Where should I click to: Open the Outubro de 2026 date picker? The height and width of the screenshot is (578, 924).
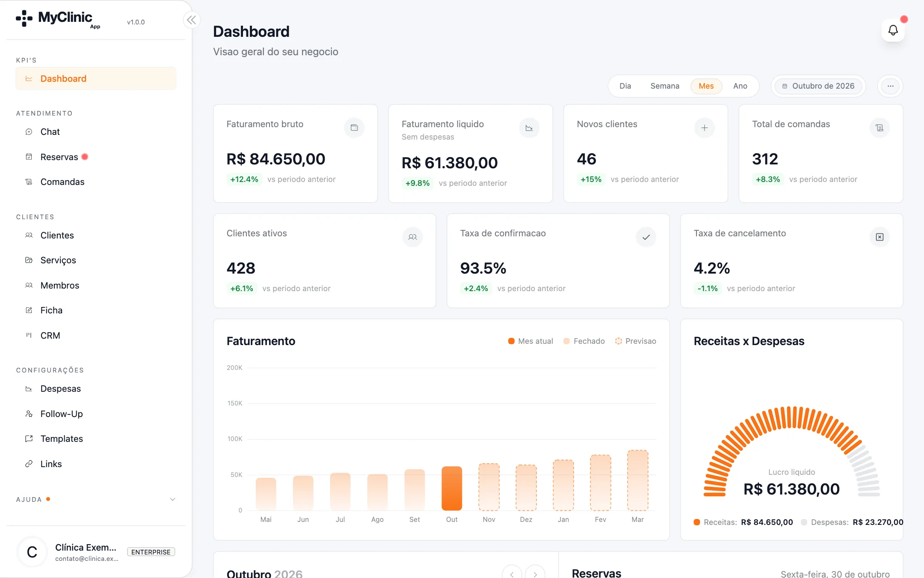coord(818,86)
